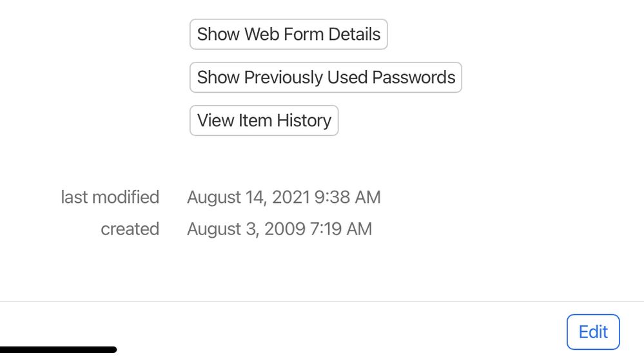Click the word "Passwords" in the button
The image size is (644, 362).
coord(414,77)
